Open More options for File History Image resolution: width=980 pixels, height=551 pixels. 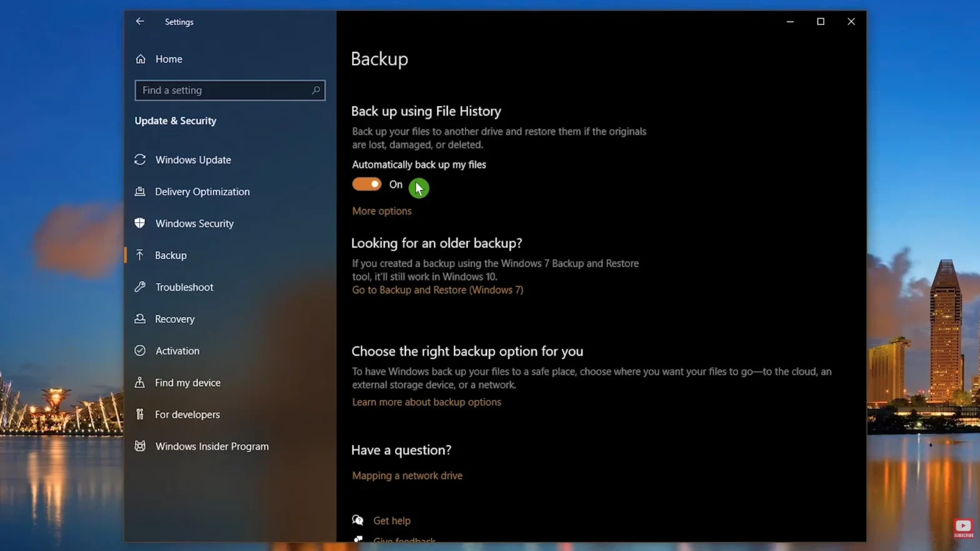coord(382,211)
